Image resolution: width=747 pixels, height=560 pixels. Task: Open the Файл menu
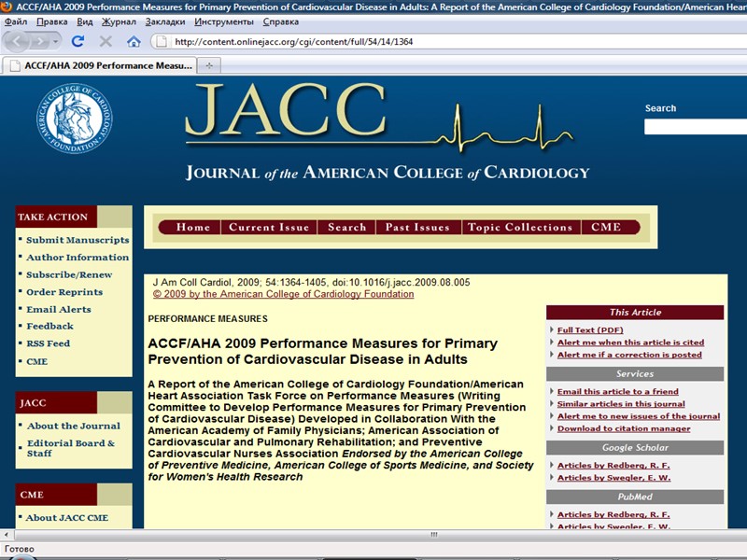pyautogui.click(x=16, y=21)
